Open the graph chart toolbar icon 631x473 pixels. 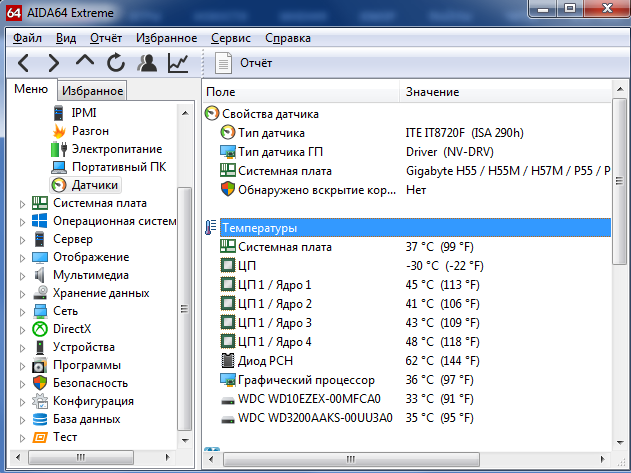point(178,63)
